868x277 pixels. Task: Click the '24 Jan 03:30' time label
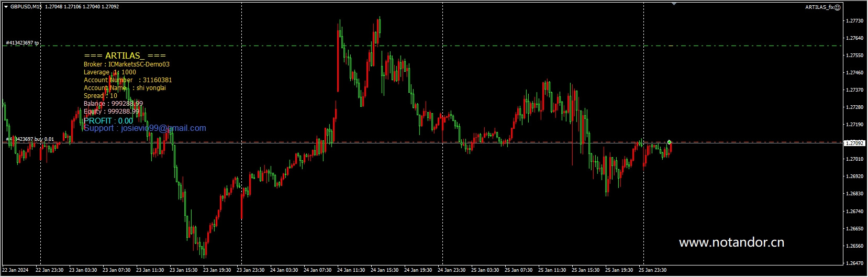tap(284, 271)
